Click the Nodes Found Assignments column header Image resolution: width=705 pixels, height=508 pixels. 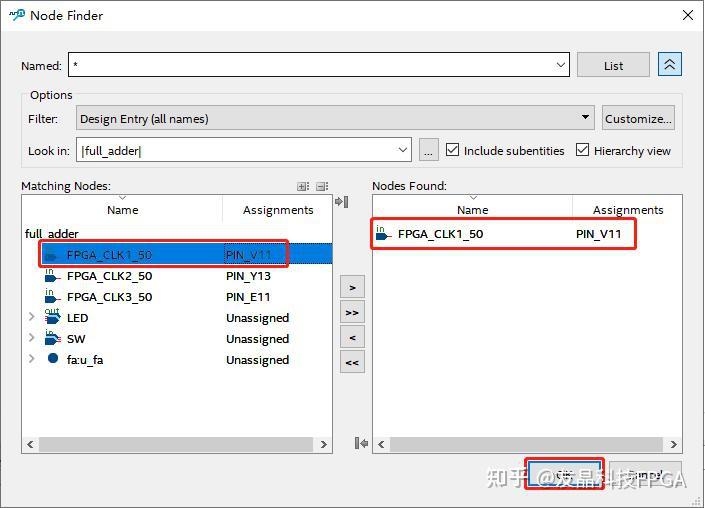pyautogui.click(x=628, y=210)
